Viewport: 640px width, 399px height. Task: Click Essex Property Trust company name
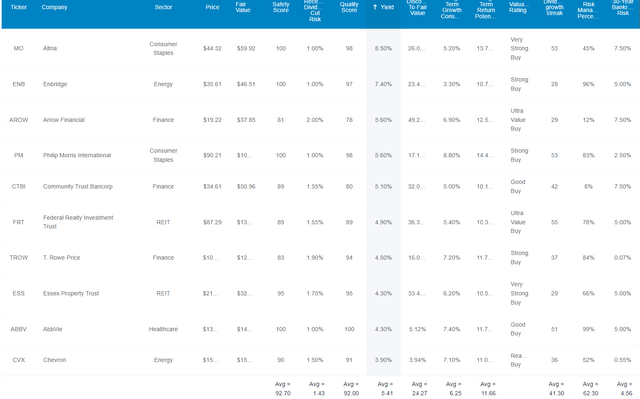pos(71,293)
